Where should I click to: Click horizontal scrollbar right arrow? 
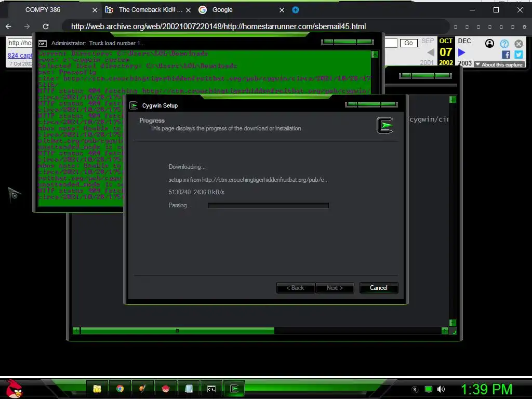(445, 330)
